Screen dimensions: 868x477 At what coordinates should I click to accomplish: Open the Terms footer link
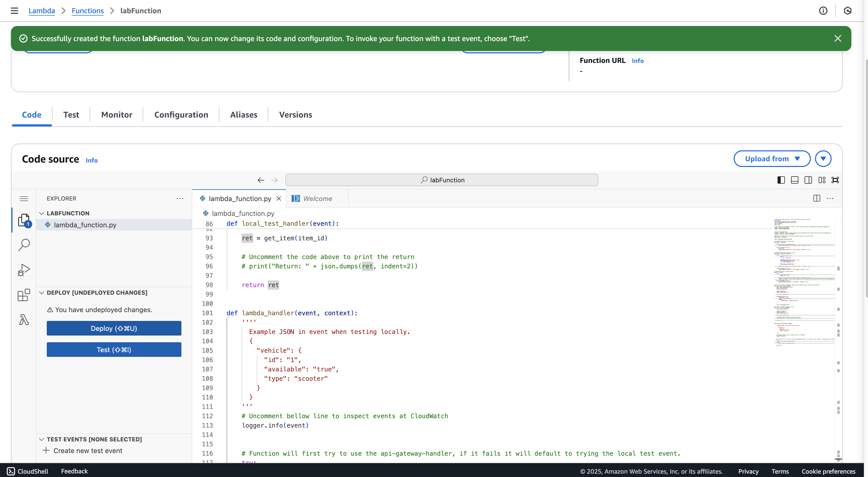[780, 472]
